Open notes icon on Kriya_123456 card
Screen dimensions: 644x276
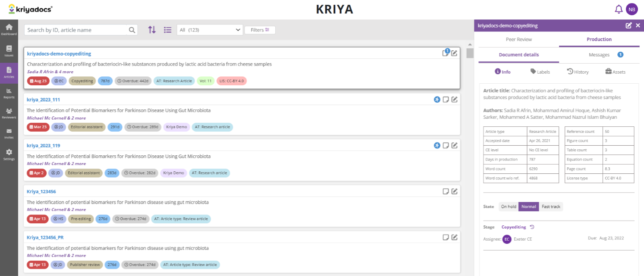click(446, 191)
